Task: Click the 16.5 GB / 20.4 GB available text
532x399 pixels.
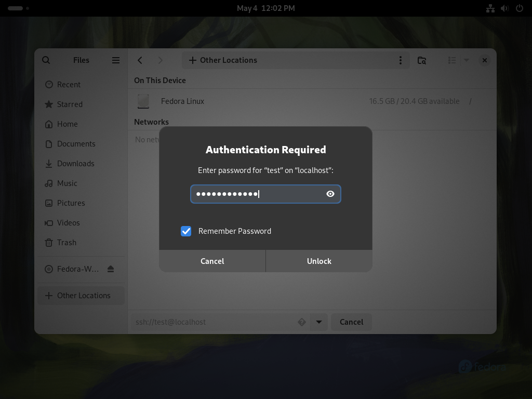Action: coord(414,101)
